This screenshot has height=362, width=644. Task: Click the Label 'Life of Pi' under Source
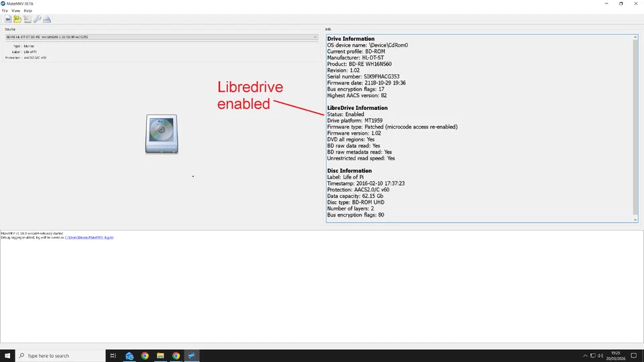30,52
